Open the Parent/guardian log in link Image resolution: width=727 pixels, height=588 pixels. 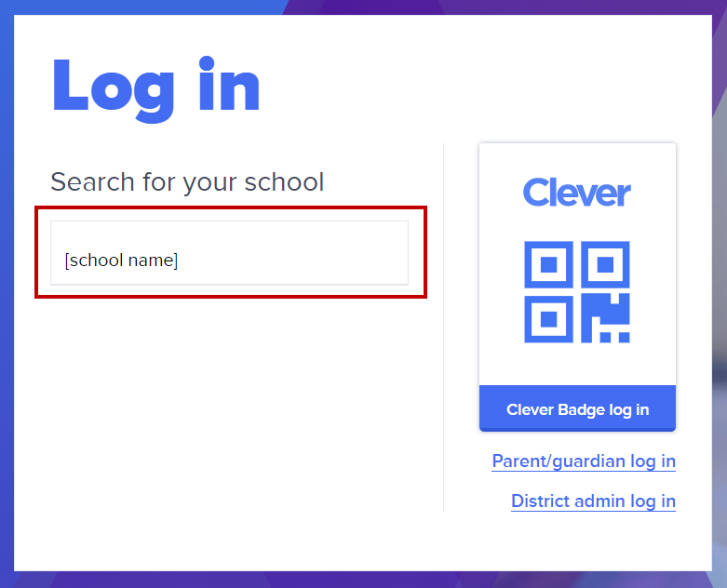pos(583,461)
